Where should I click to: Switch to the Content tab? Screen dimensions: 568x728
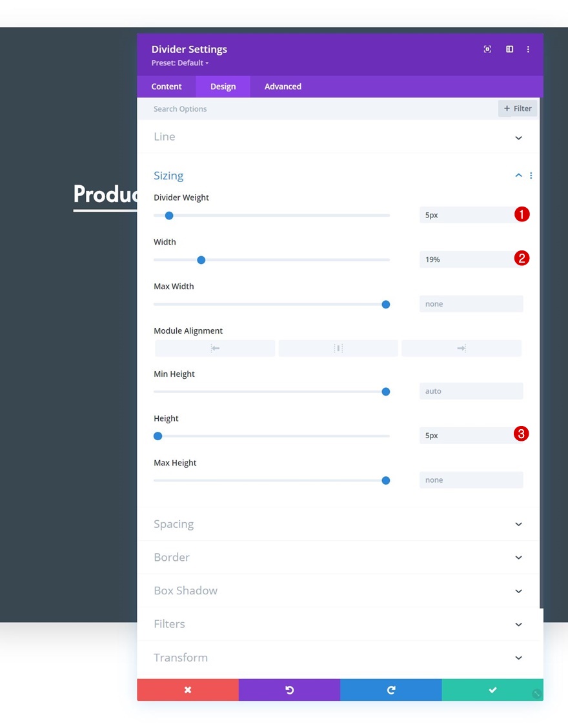167,86
